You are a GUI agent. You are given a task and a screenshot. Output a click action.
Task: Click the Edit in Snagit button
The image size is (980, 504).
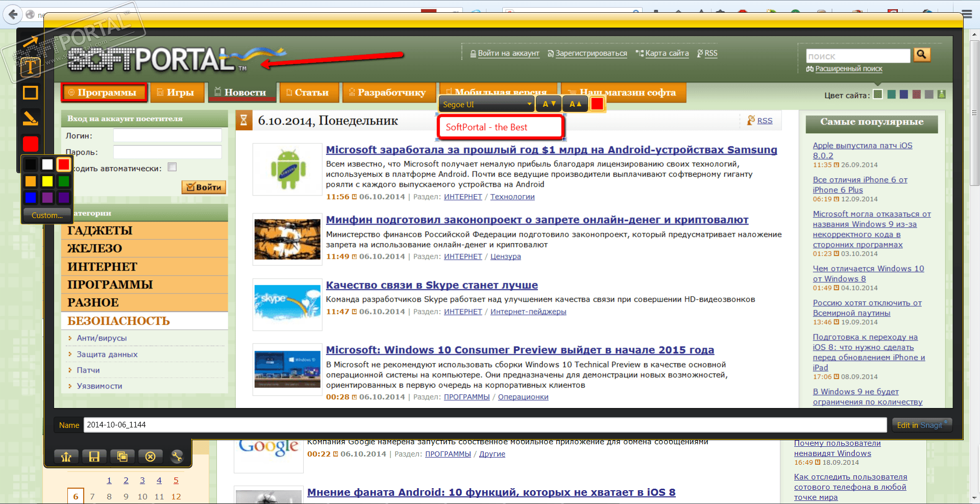[x=922, y=425]
